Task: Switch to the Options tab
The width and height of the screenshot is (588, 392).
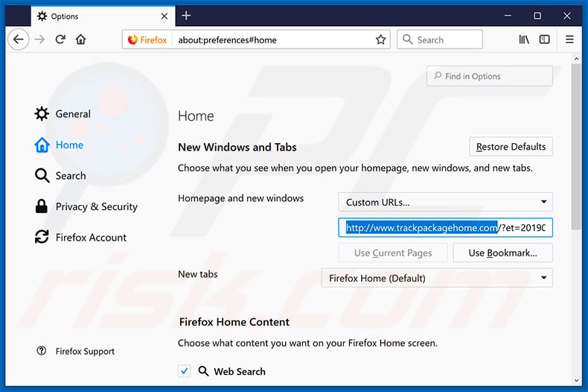Action: pyautogui.click(x=103, y=16)
